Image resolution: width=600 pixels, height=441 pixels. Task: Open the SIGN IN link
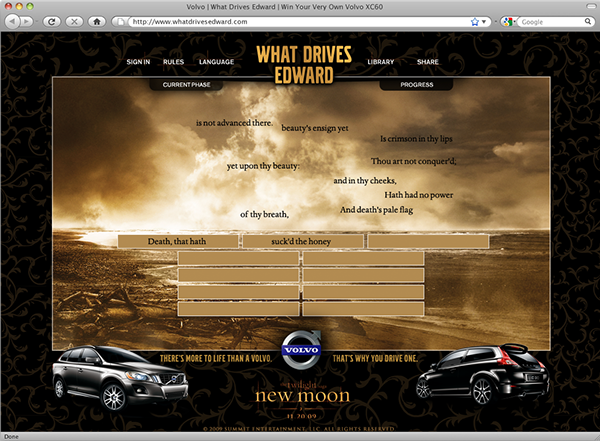click(138, 62)
